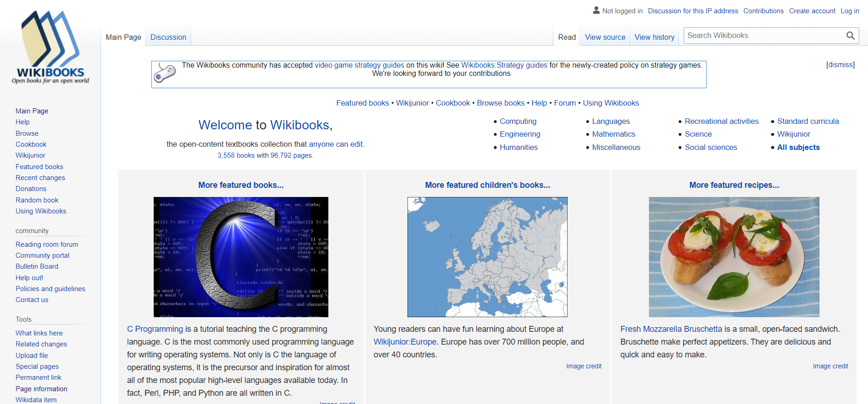Viewport: 868px width, 404px height.
Task: Open Random book in sidebar
Action: [37, 200]
